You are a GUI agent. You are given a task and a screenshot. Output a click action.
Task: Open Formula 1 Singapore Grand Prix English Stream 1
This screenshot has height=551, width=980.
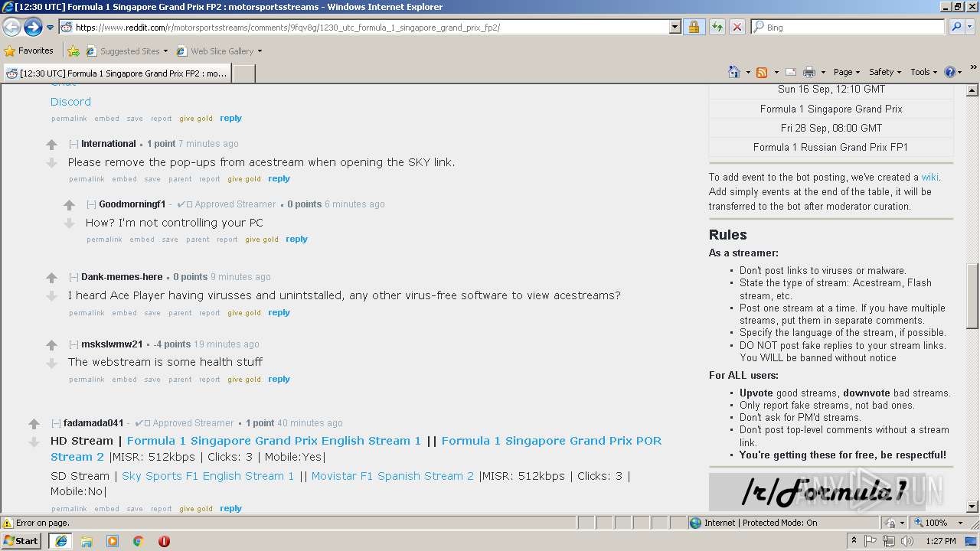pos(274,441)
